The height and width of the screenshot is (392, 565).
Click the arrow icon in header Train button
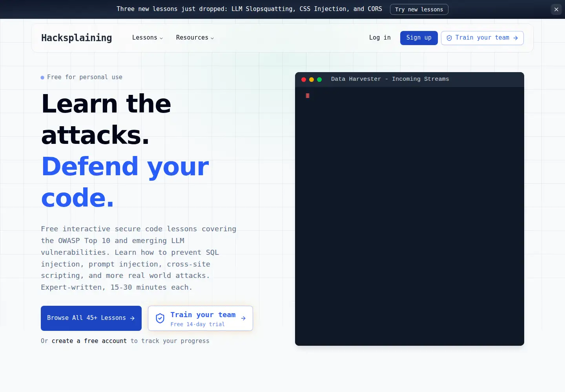(x=516, y=38)
